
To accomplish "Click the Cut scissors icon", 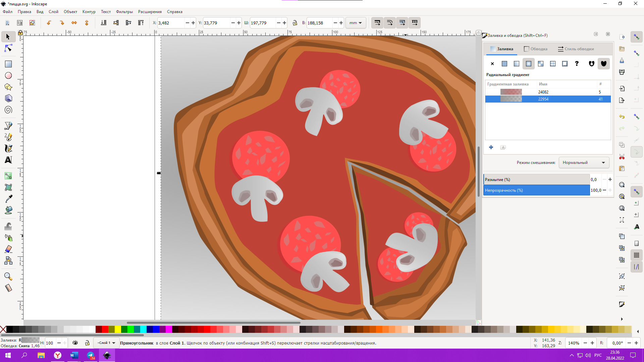I will point(622,157).
